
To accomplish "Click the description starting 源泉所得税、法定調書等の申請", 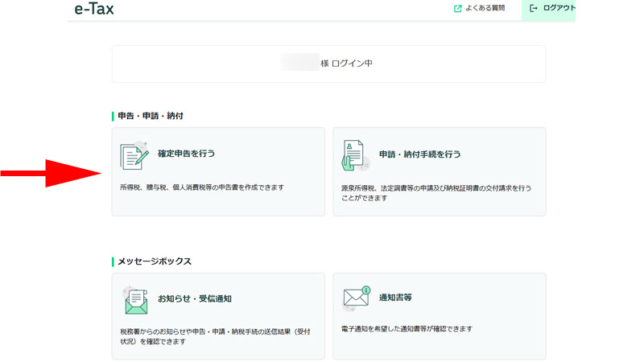I will pyautogui.click(x=436, y=193).
